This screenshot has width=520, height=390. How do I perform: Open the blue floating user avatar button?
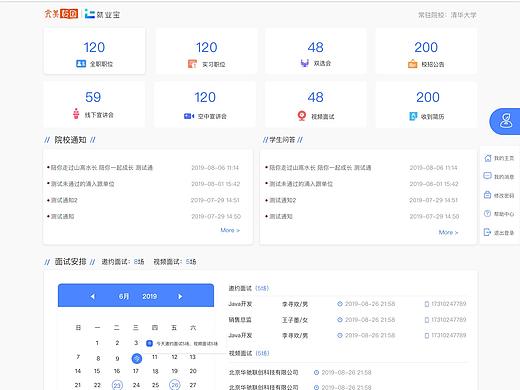(x=505, y=121)
